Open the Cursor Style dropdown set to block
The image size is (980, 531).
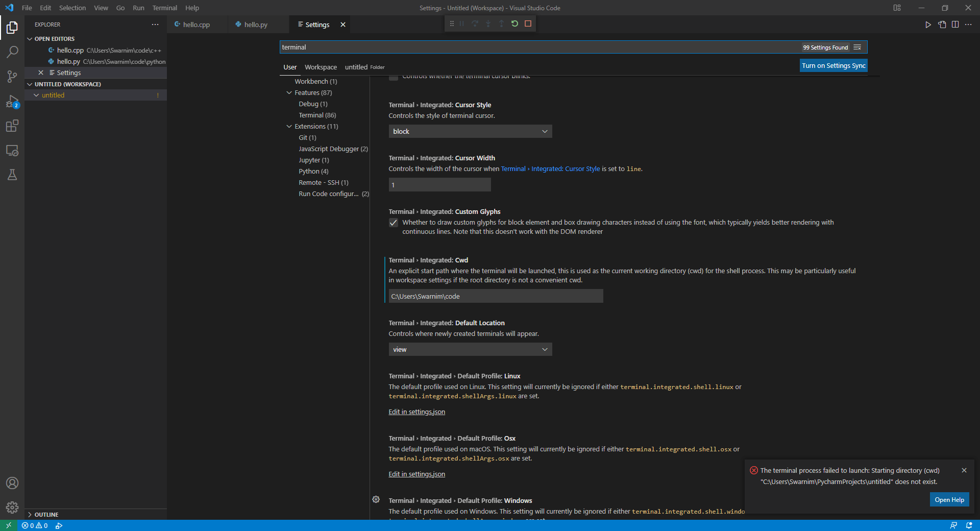pos(470,131)
